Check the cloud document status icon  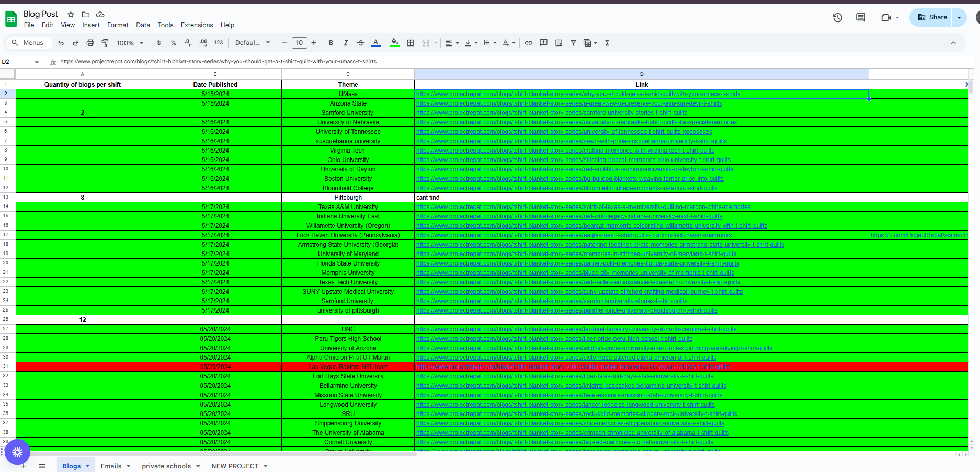pyautogui.click(x=100, y=15)
